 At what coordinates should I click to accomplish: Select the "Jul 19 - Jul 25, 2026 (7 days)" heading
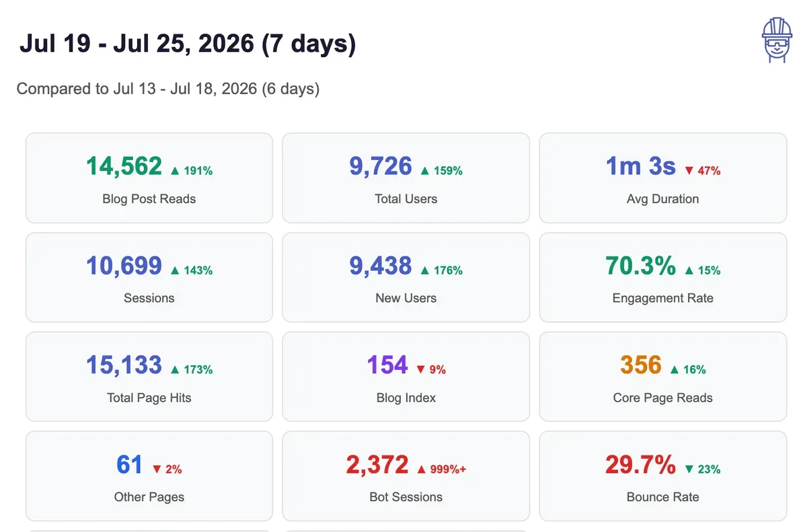pyautogui.click(x=188, y=44)
